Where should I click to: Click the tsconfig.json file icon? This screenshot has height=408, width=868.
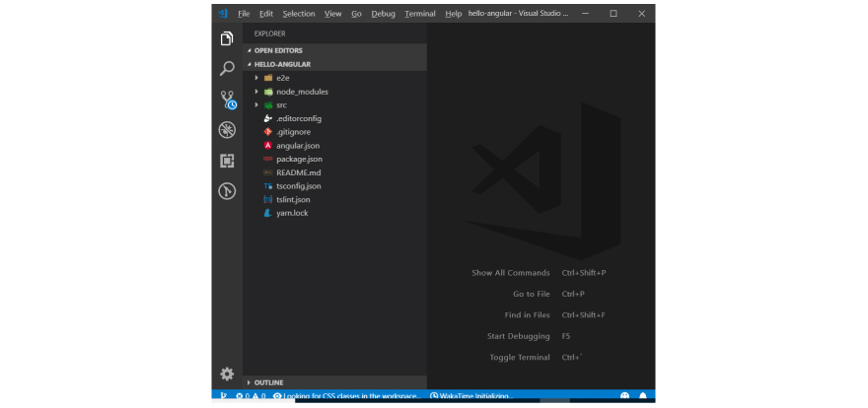tap(268, 186)
